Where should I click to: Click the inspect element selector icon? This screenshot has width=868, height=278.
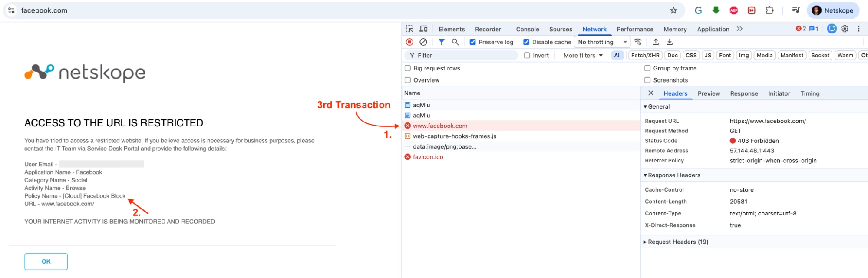pos(409,29)
